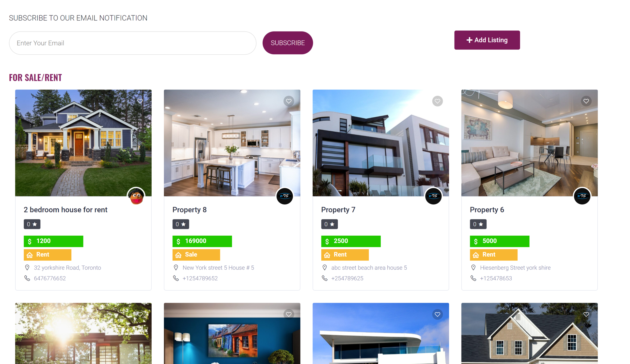Screen dimensions: 630x364
Task: Open the Property 8 title link
Action: tap(189, 210)
